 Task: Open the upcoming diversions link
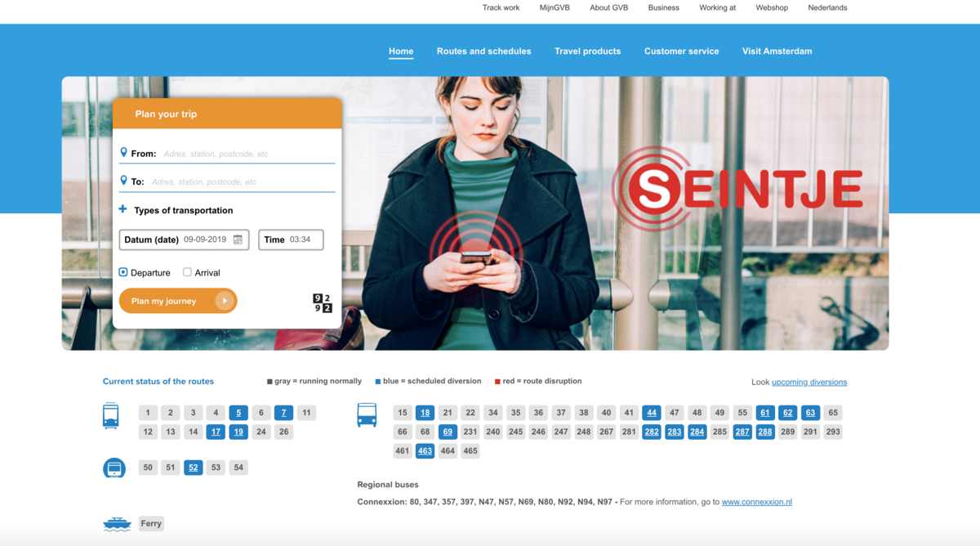[809, 382]
